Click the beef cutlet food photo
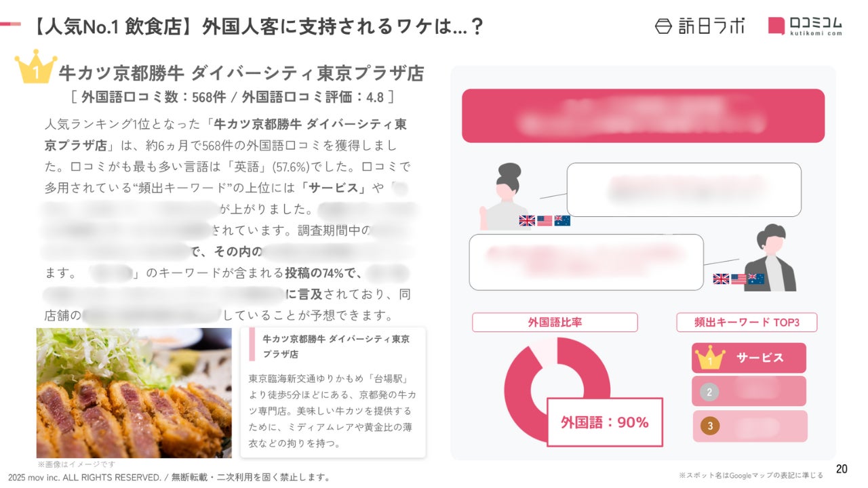 coord(134,393)
